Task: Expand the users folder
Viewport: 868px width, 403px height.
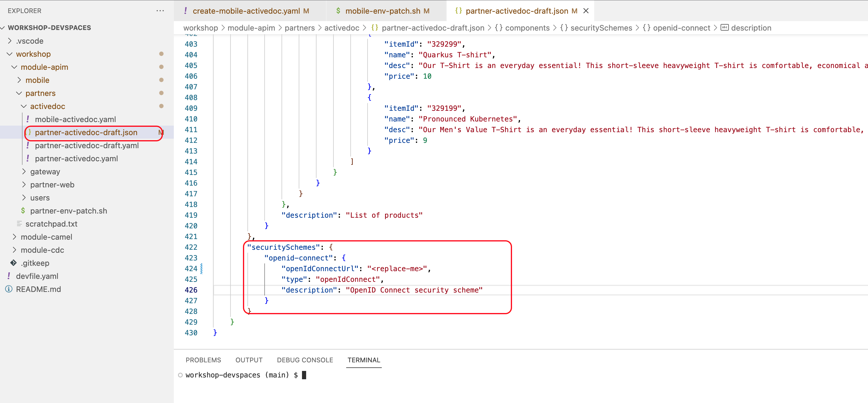Action: point(24,197)
